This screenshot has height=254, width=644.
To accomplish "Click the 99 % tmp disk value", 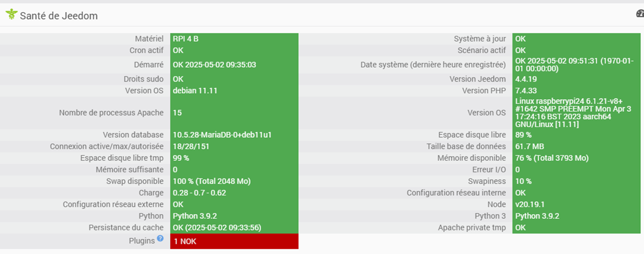I will [181, 158].
